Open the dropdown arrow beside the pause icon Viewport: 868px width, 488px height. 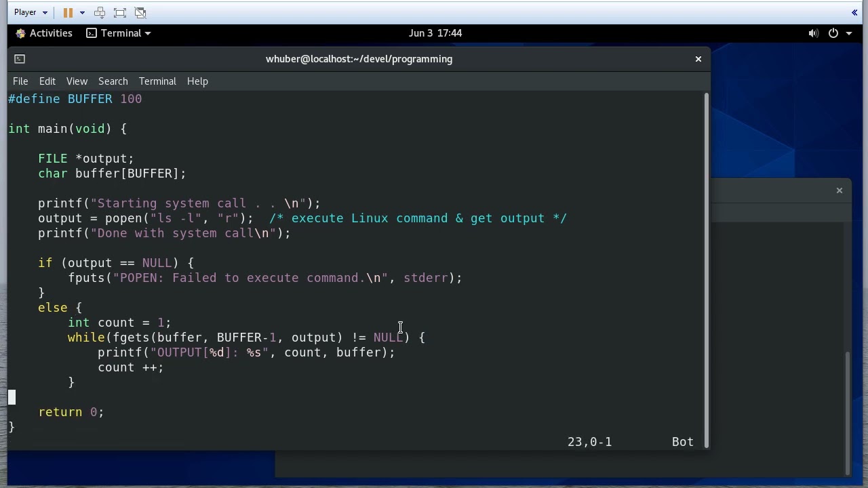click(x=82, y=12)
